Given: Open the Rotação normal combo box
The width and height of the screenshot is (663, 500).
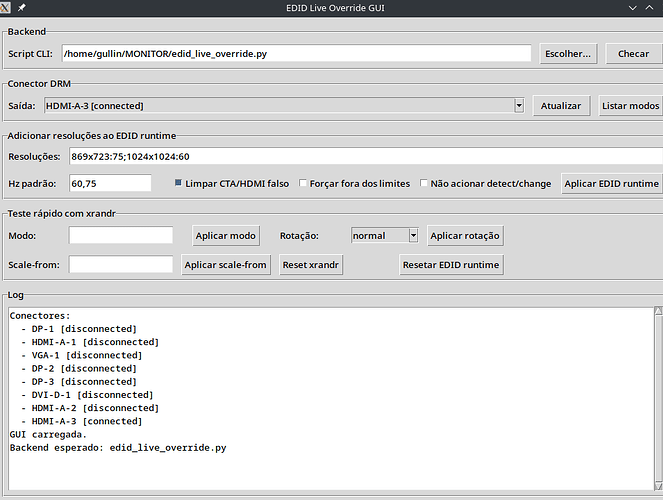Looking at the screenshot, I should click(384, 235).
